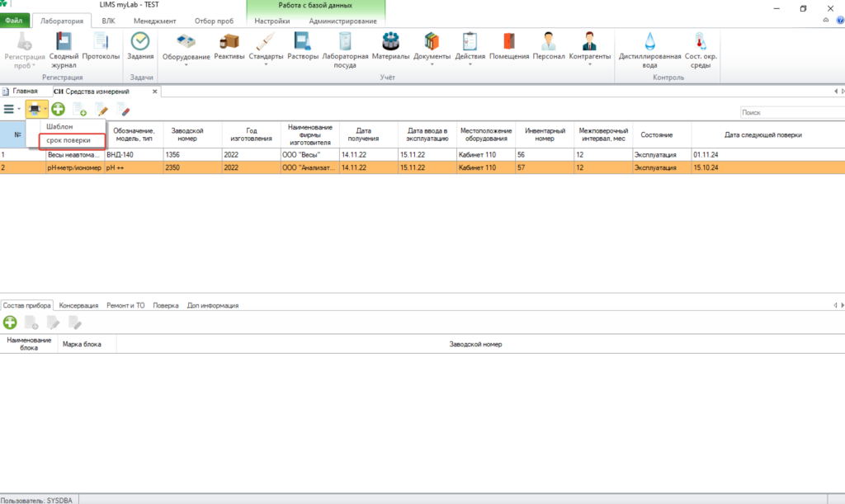
Task: Switch to the Поверка tab
Action: 165,305
